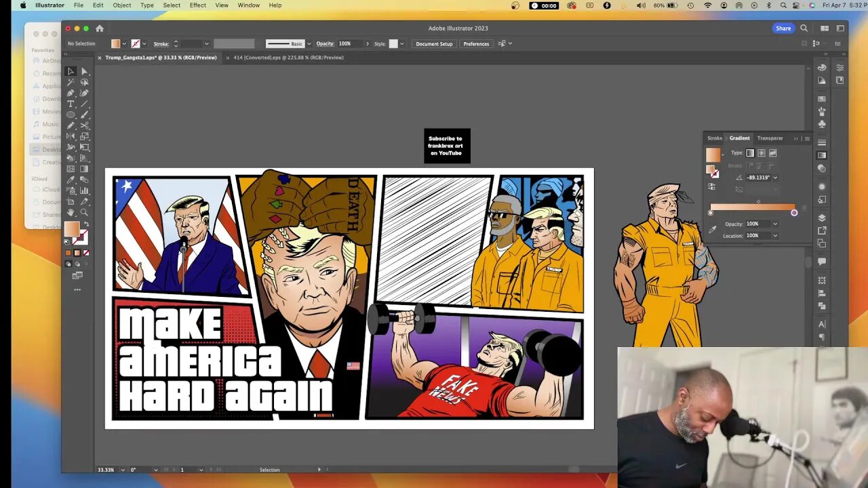Screen dimensions: 868x488
Task: Click the Share button
Action: pyautogui.click(x=783, y=28)
